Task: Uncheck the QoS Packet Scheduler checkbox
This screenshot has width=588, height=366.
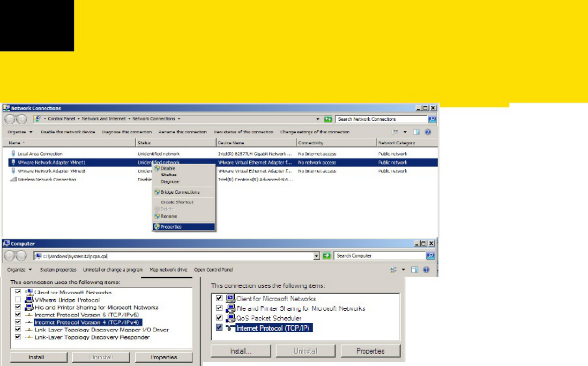Action: [219, 318]
